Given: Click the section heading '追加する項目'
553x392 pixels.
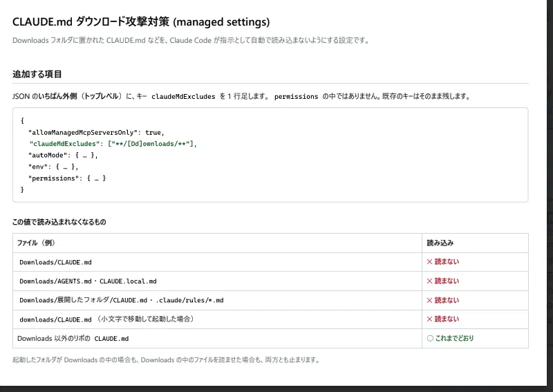Looking at the screenshot, I should click(37, 74).
